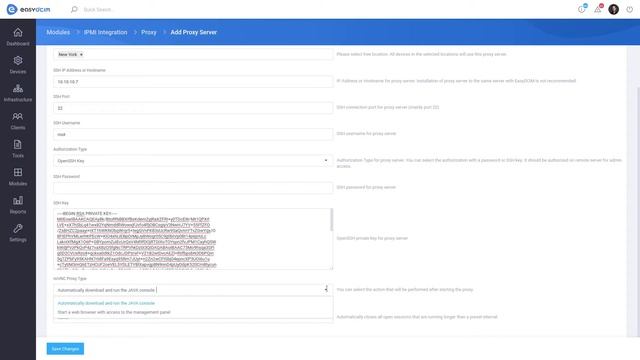The height and width of the screenshot is (360, 640).
Task: Focus the SSH Username field
Action: [193, 134]
